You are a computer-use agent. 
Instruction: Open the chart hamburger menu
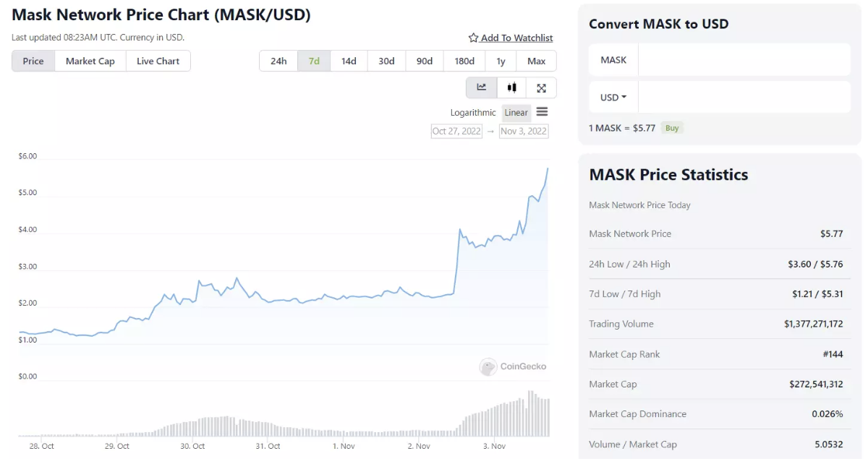pyautogui.click(x=542, y=112)
